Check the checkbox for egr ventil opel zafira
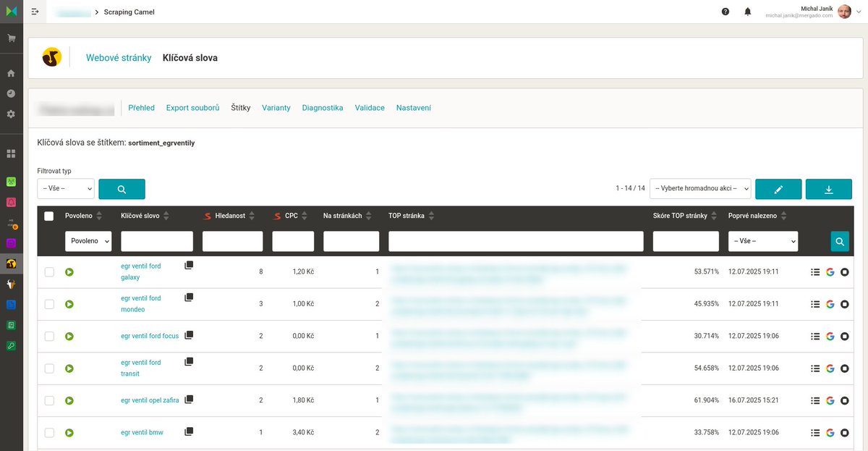The height and width of the screenshot is (451, 868). (49, 400)
